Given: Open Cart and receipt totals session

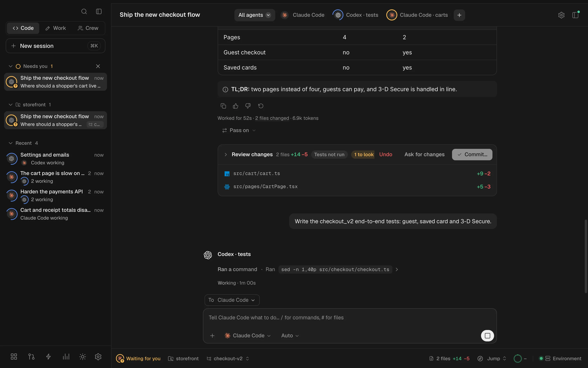Looking at the screenshot, I should (55, 214).
